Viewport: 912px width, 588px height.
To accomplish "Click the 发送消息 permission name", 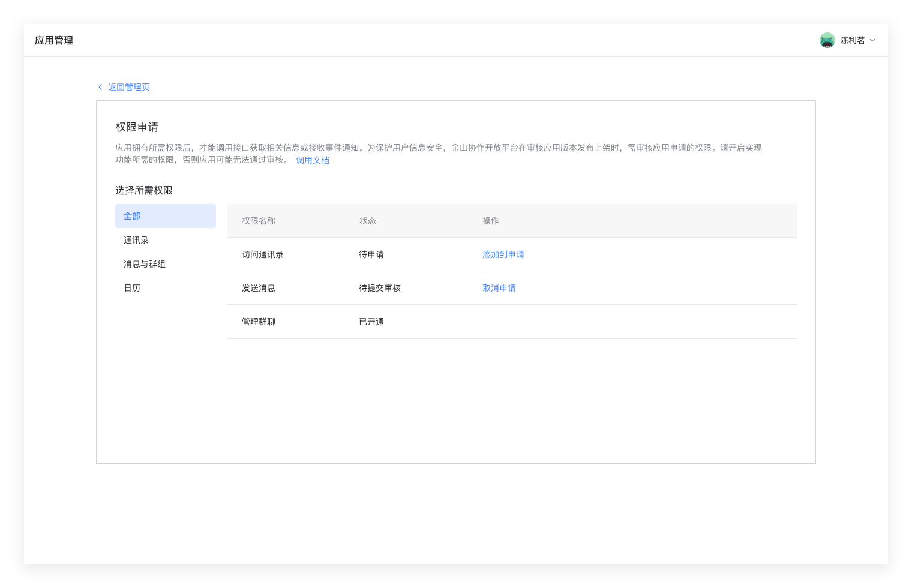I will (x=259, y=288).
